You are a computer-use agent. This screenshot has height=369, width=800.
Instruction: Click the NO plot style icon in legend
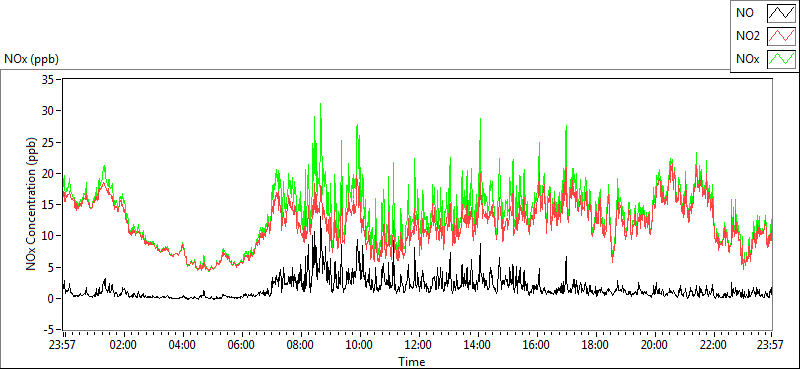tap(781, 14)
